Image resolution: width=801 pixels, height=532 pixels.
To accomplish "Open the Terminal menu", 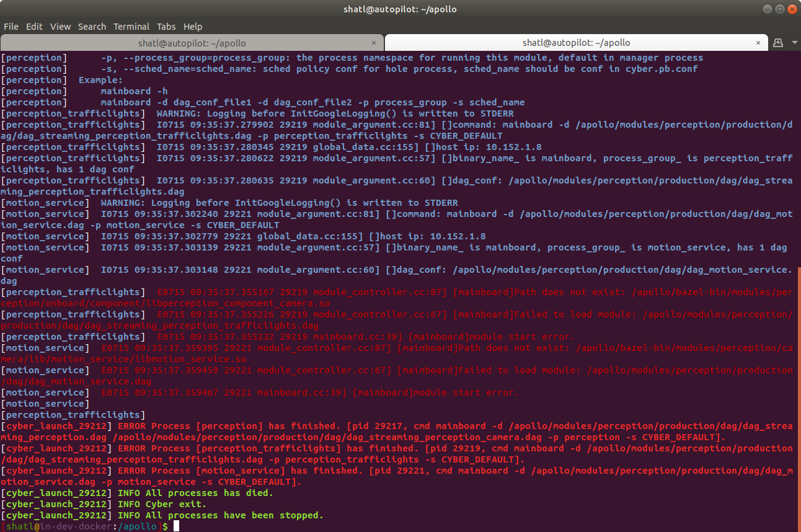I will (x=131, y=26).
